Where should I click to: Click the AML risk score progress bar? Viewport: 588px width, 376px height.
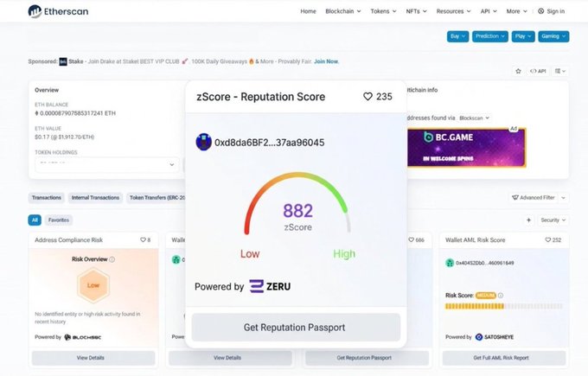pos(503,306)
